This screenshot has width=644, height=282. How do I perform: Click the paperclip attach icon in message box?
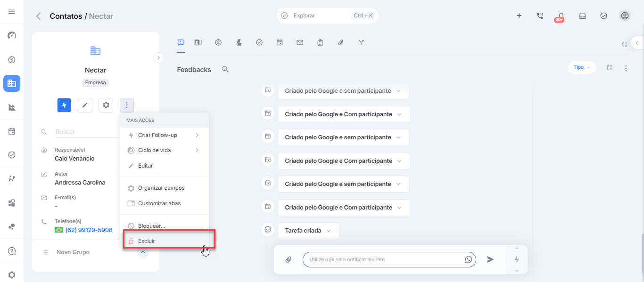pyautogui.click(x=288, y=259)
